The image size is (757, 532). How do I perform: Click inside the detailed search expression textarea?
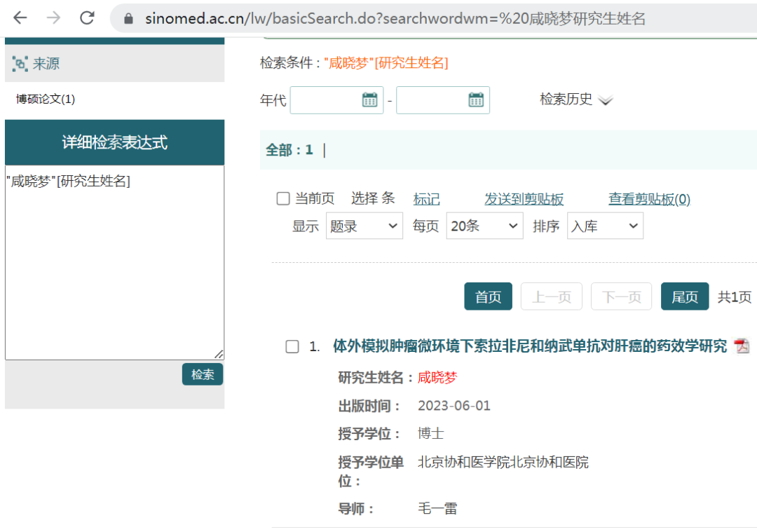pyautogui.click(x=114, y=266)
